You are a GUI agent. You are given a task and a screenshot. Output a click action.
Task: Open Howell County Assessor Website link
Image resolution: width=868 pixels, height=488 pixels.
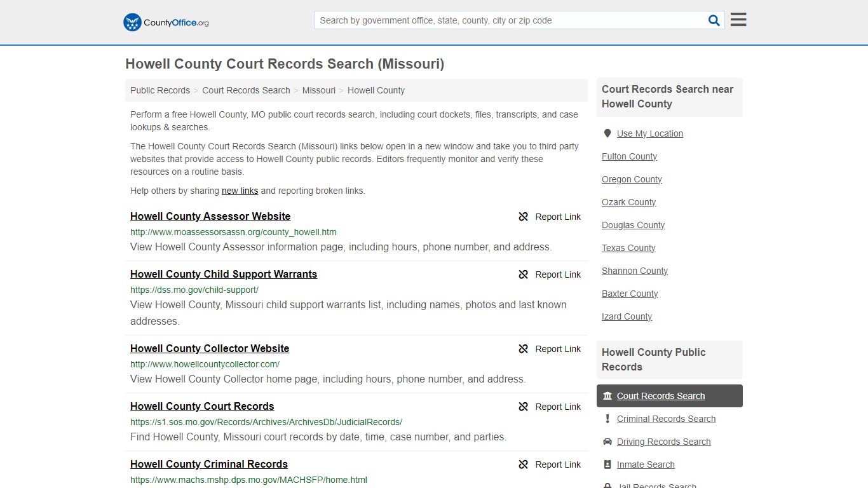click(210, 217)
